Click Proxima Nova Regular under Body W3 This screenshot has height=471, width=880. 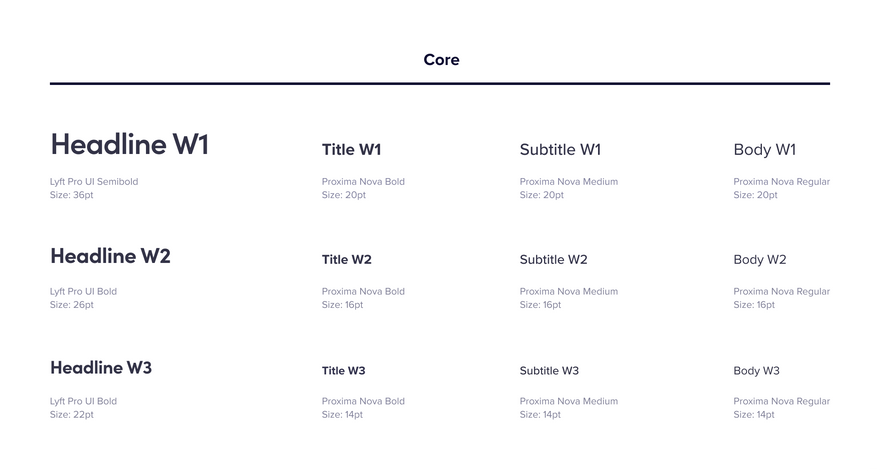pos(781,401)
